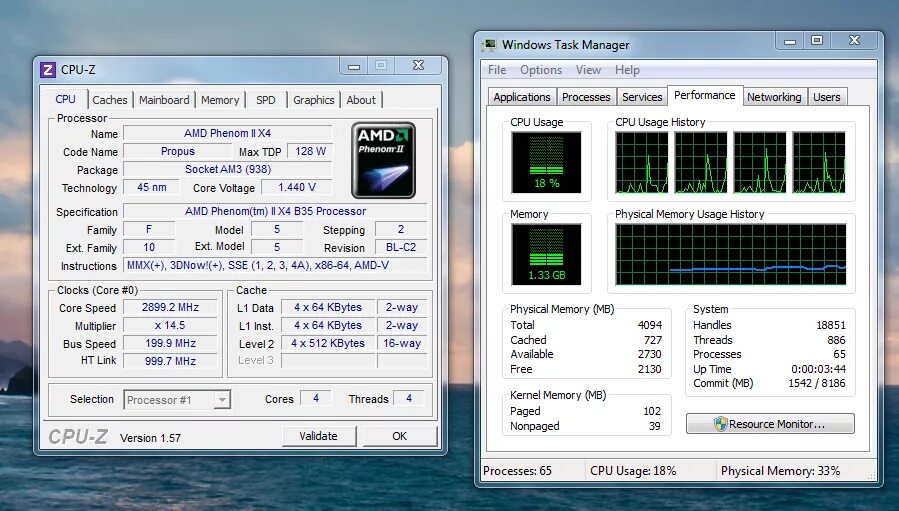Image resolution: width=899 pixels, height=511 pixels.
Task: Open the Memory tab in CPU-Z
Action: click(220, 100)
